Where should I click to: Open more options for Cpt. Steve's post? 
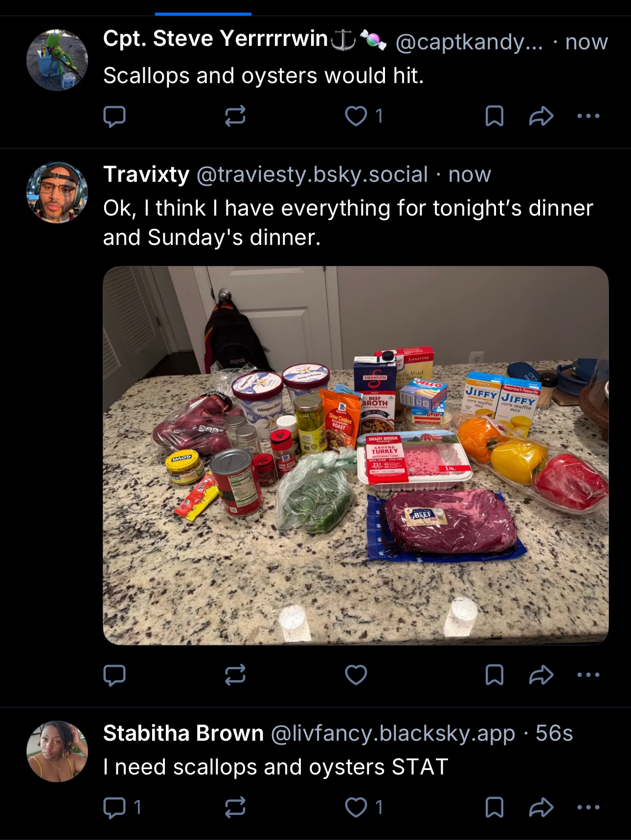click(588, 116)
